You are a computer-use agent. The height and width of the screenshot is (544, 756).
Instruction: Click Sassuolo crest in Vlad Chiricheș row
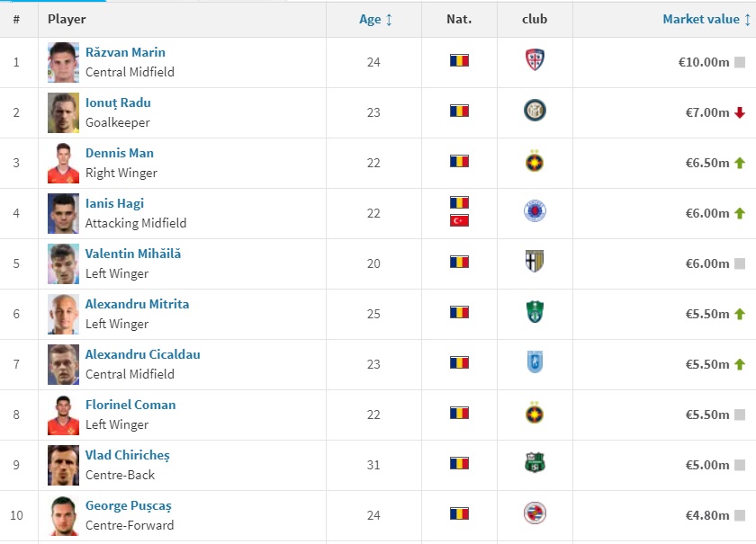pos(535,463)
